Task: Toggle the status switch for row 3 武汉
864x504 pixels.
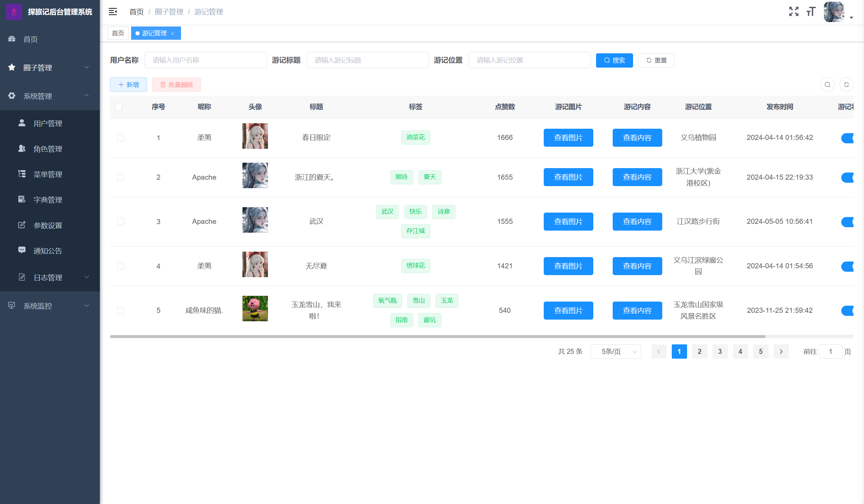Action: coord(847,222)
